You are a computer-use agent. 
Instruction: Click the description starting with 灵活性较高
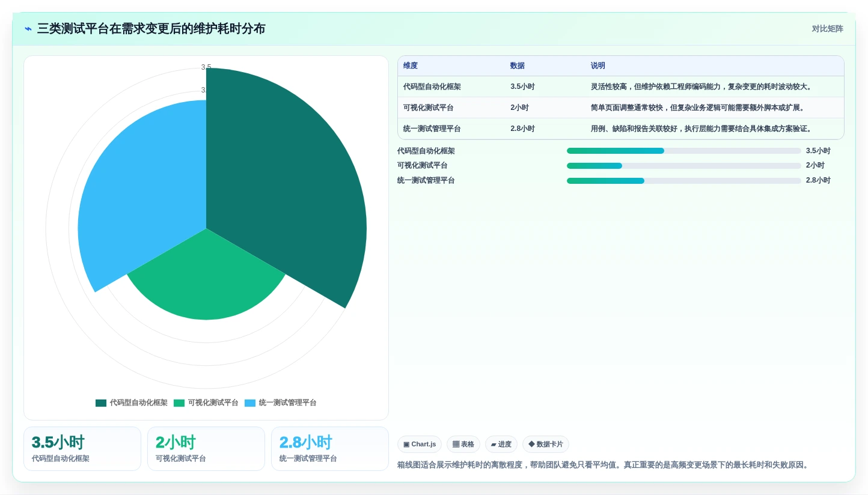[702, 87]
